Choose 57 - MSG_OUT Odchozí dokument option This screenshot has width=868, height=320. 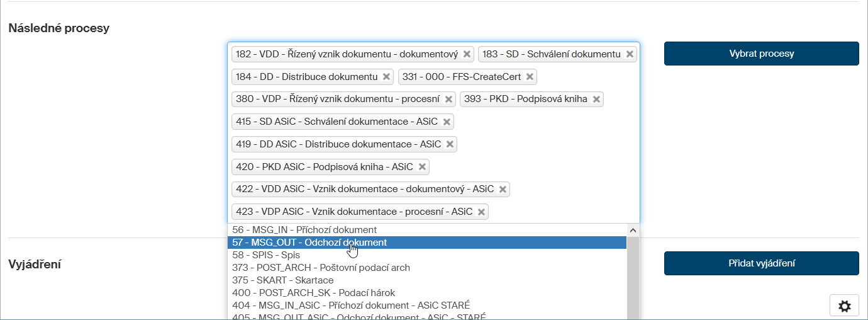(x=309, y=243)
